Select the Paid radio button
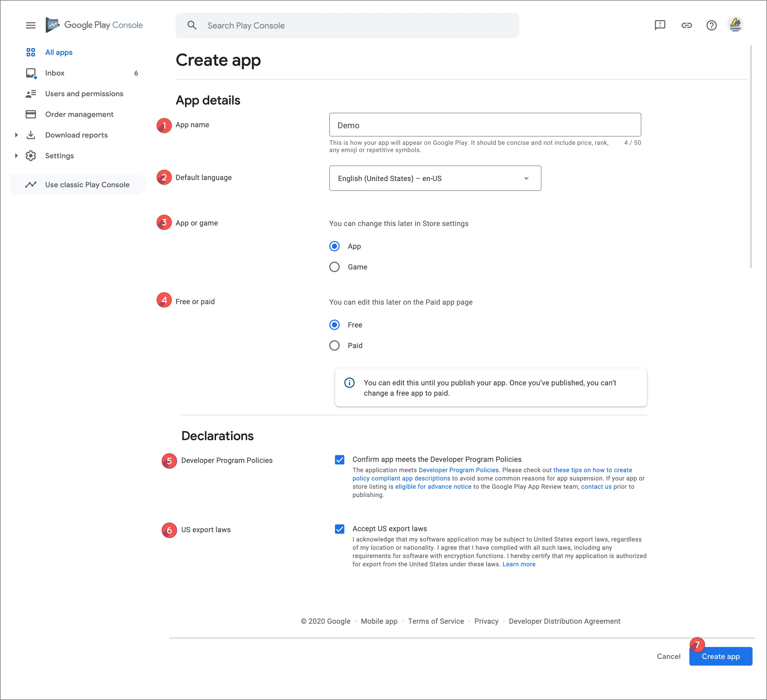This screenshot has height=700, width=767. 335,346
